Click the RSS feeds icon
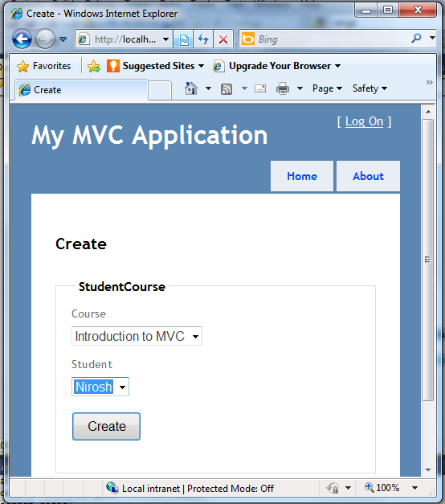Image resolution: width=445 pixels, height=504 pixels. point(227,89)
